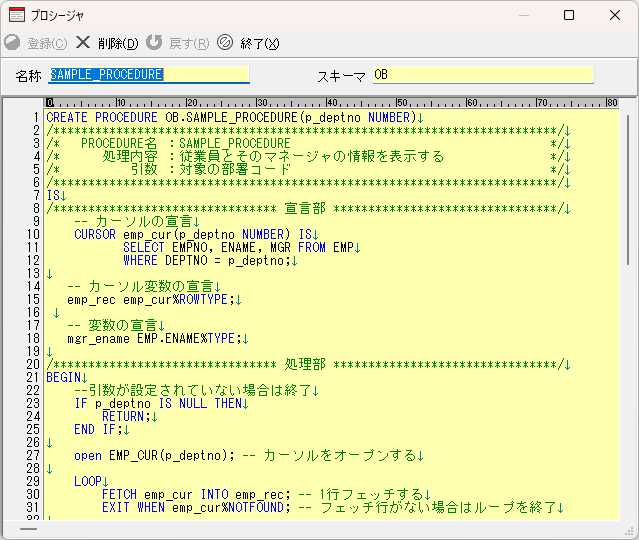Click the 登録(C) button label

47,43
